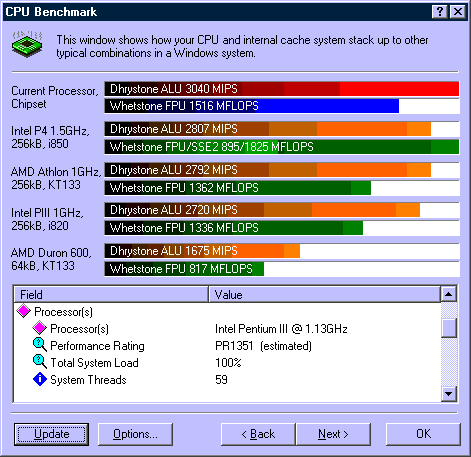The height and width of the screenshot is (457, 471).
Task: Click the magnifier icon beside Total System Load
Action: tap(40, 362)
